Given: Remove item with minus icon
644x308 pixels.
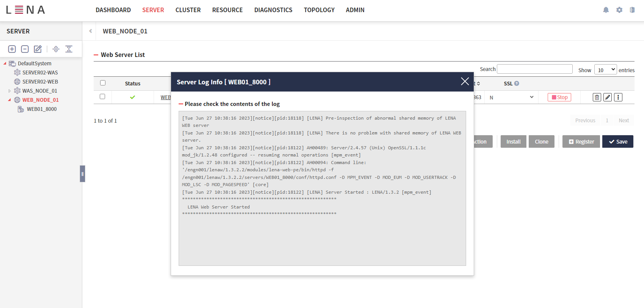Looking at the screenshot, I should click(25, 49).
